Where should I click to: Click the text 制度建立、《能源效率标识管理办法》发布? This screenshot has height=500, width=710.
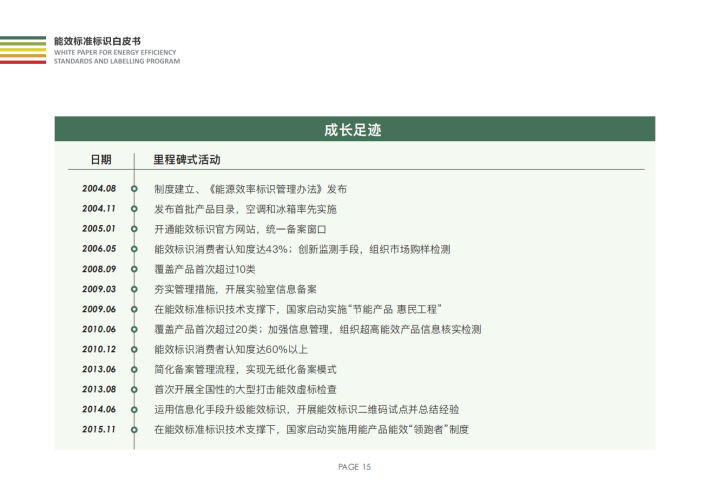pos(250,189)
